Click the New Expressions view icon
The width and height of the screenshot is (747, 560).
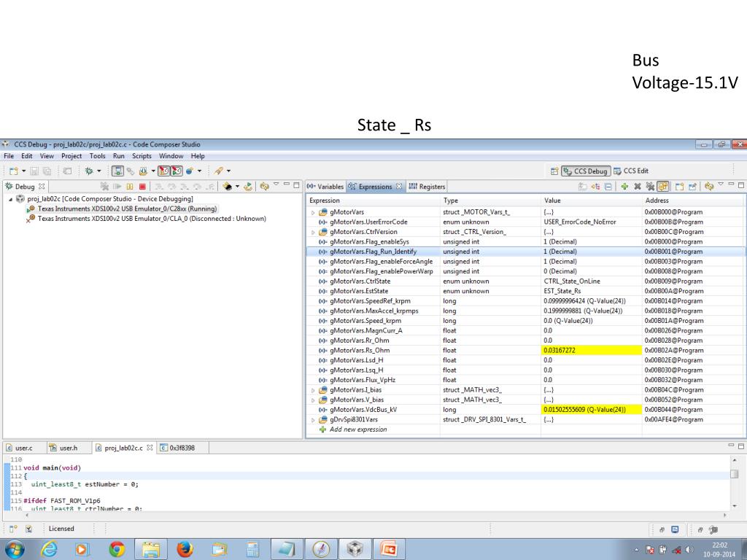click(679, 187)
